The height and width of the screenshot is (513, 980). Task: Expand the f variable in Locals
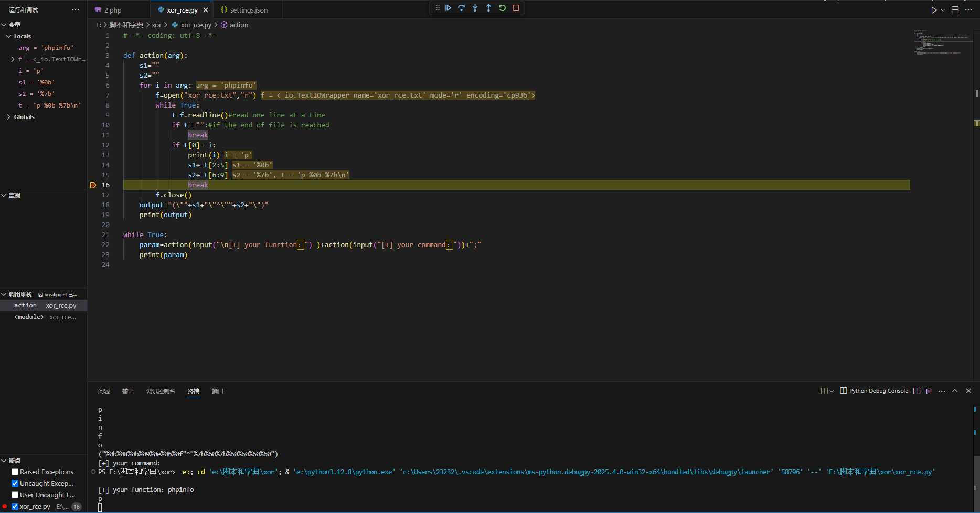[13, 59]
